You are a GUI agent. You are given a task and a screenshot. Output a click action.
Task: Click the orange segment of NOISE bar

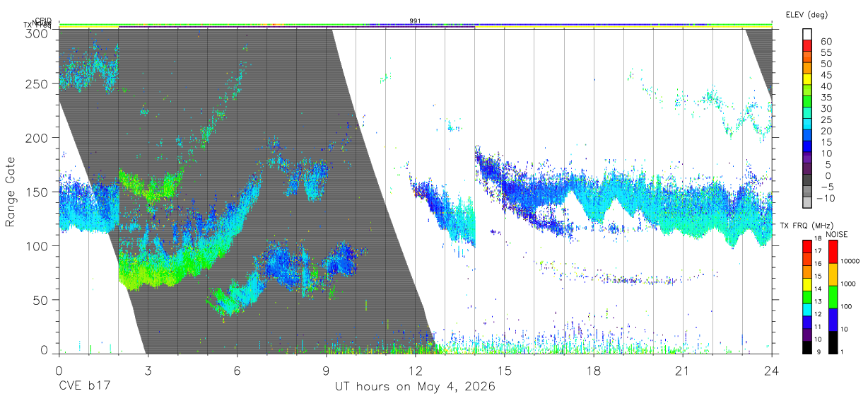coord(833,274)
